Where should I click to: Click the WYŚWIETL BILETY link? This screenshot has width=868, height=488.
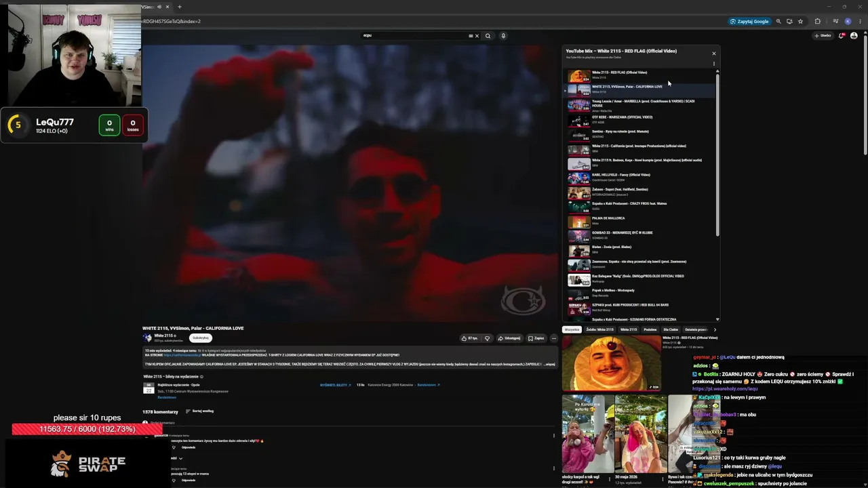pyautogui.click(x=335, y=385)
